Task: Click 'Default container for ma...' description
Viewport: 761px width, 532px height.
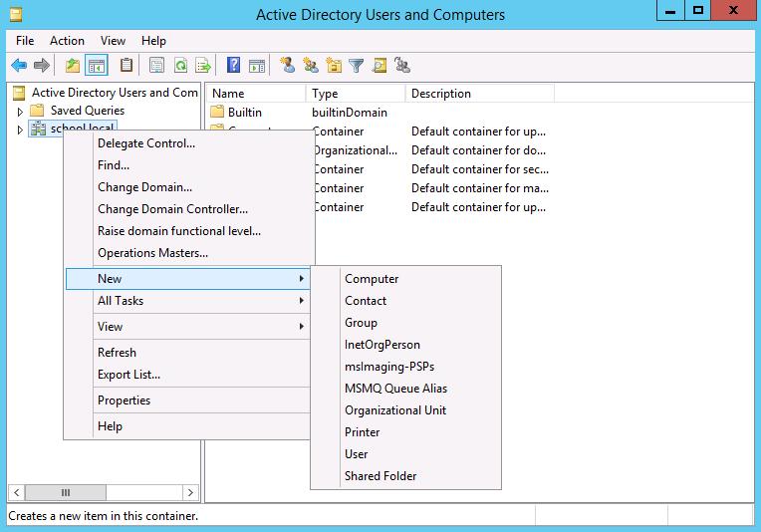Action: pos(480,188)
